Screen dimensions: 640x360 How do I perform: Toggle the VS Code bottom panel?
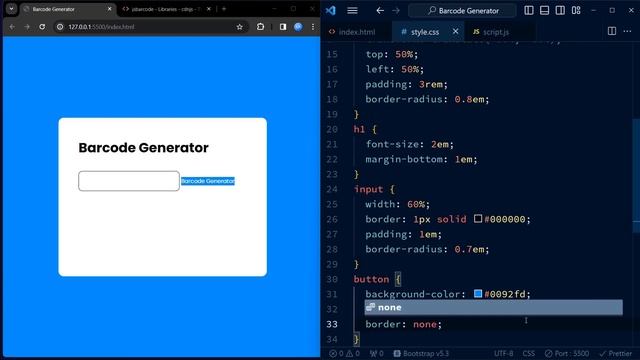(544, 10)
